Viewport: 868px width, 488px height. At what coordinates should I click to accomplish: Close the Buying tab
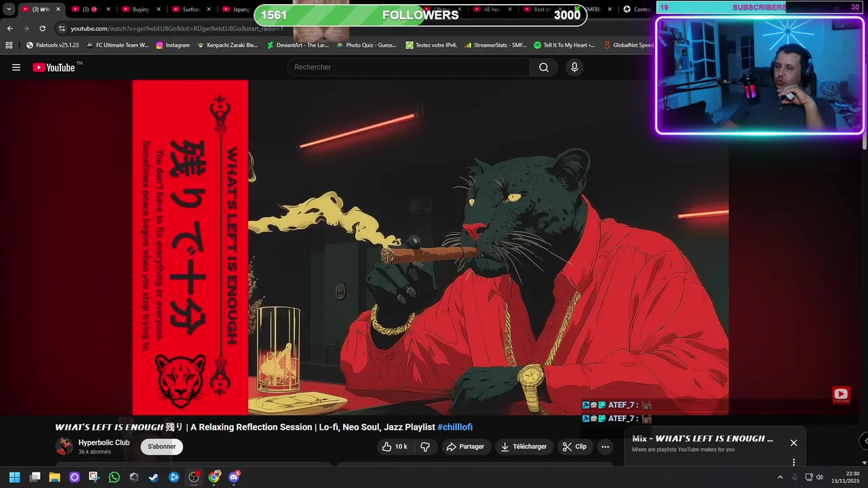pos(159,9)
